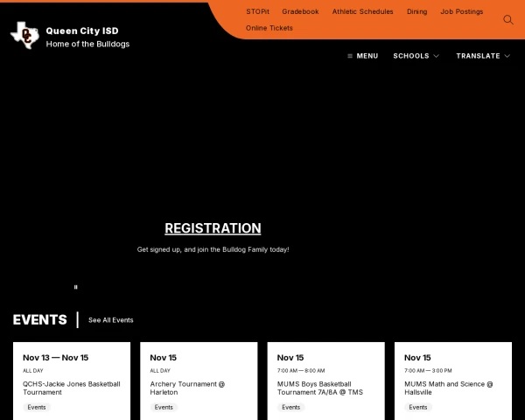Click 'Home of the Bulldogs' tagline
Screen dimensions: 525x420
coord(87,45)
